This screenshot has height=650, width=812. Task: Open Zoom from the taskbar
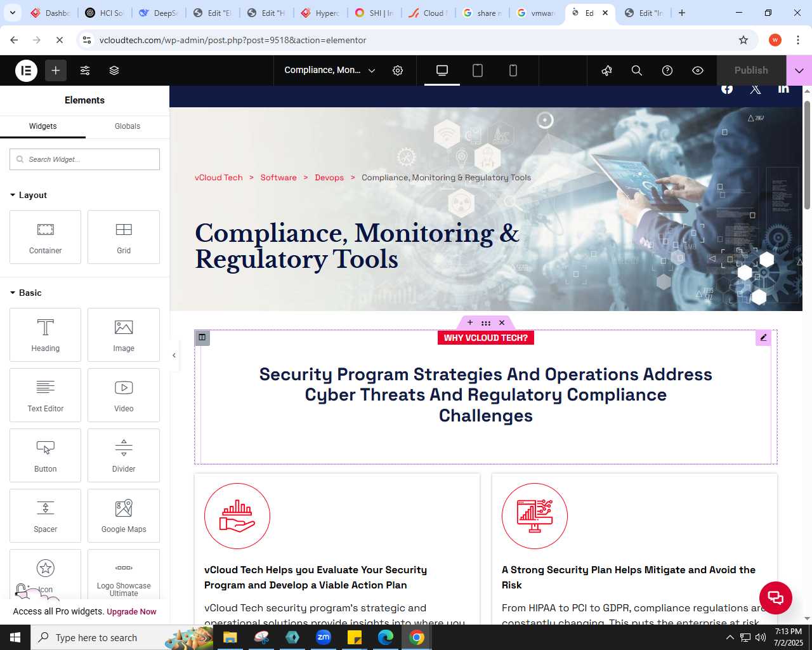(324, 637)
